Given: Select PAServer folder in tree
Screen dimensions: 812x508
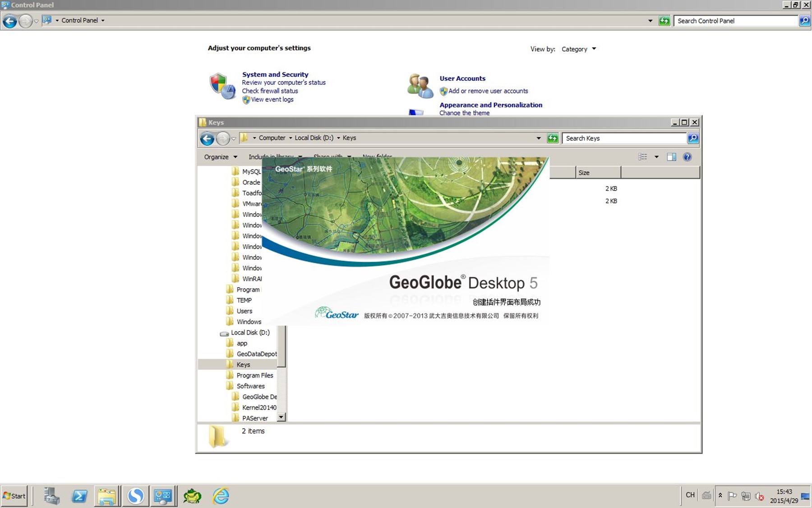Looking at the screenshot, I should click(x=255, y=418).
